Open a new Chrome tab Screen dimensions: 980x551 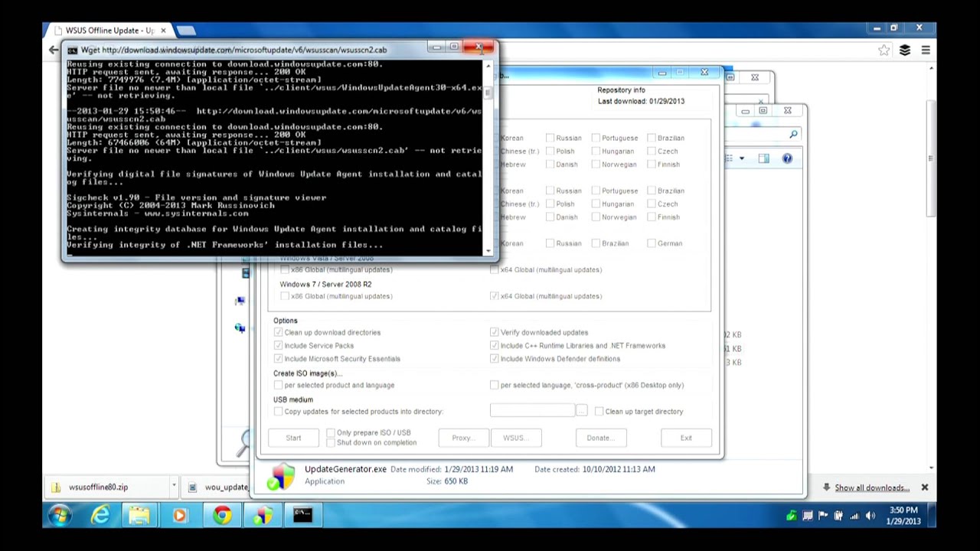[186, 31]
